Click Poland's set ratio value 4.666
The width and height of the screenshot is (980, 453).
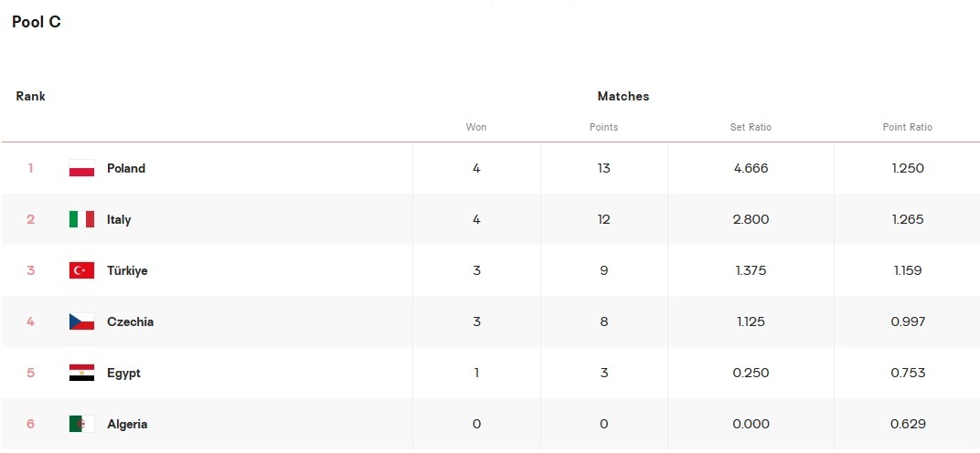point(751,168)
